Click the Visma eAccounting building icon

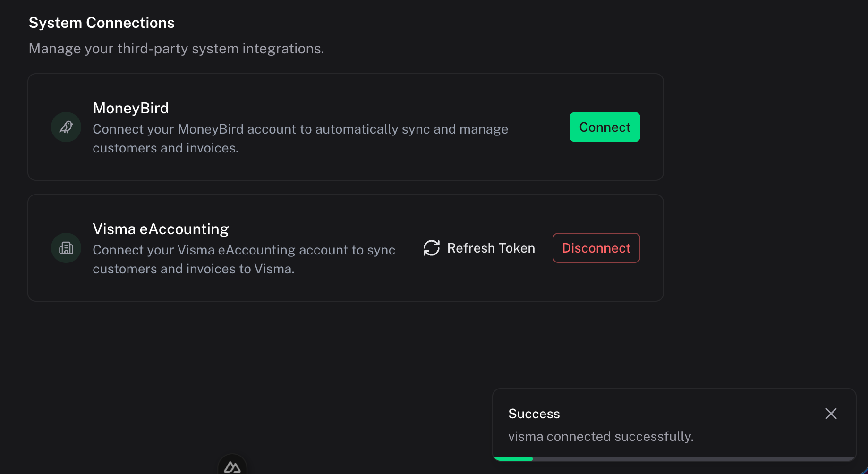pyautogui.click(x=66, y=248)
